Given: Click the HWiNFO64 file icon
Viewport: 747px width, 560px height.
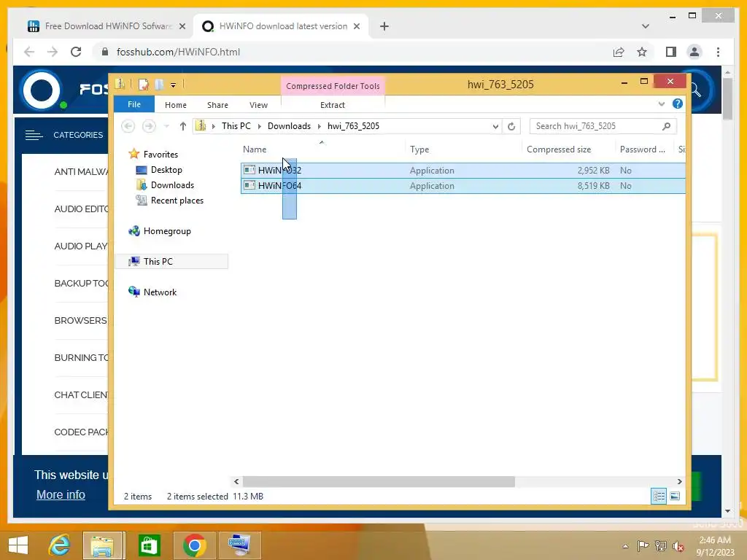Looking at the screenshot, I should (x=249, y=185).
